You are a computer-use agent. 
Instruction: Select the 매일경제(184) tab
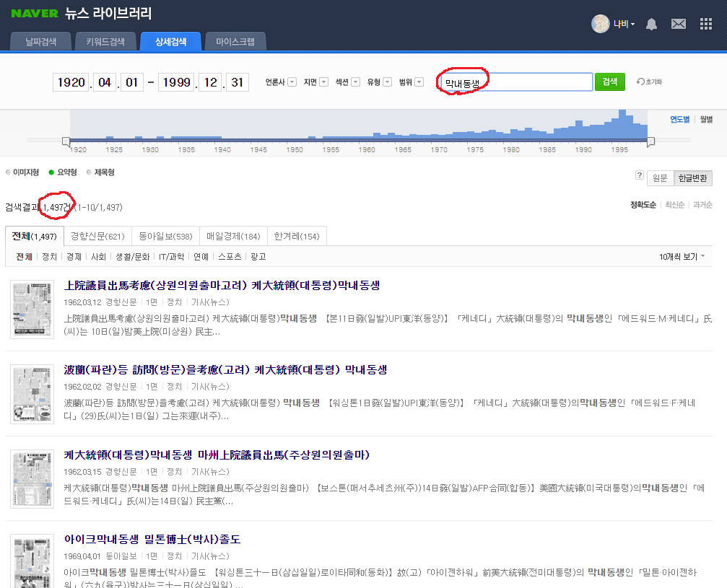[x=234, y=237]
